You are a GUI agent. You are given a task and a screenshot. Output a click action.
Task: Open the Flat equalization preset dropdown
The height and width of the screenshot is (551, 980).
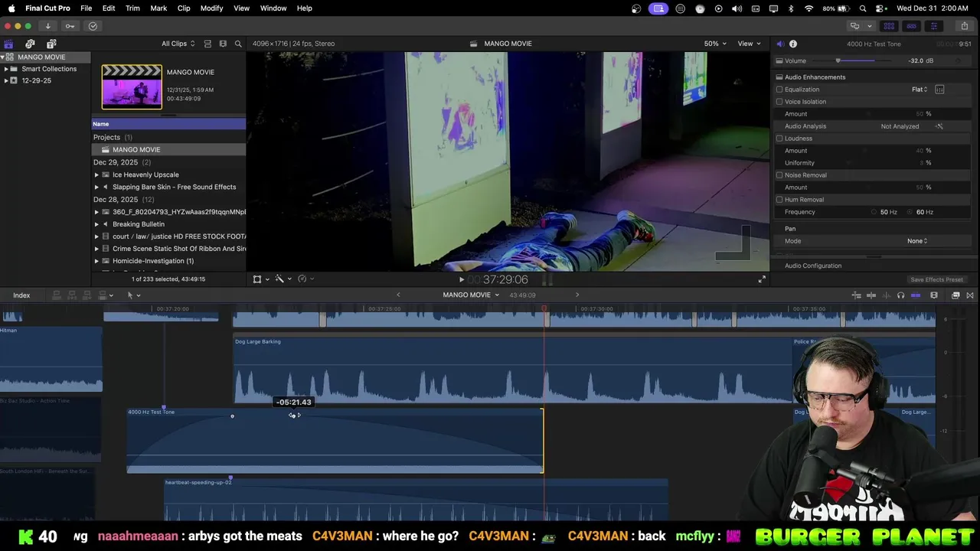pyautogui.click(x=920, y=90)
